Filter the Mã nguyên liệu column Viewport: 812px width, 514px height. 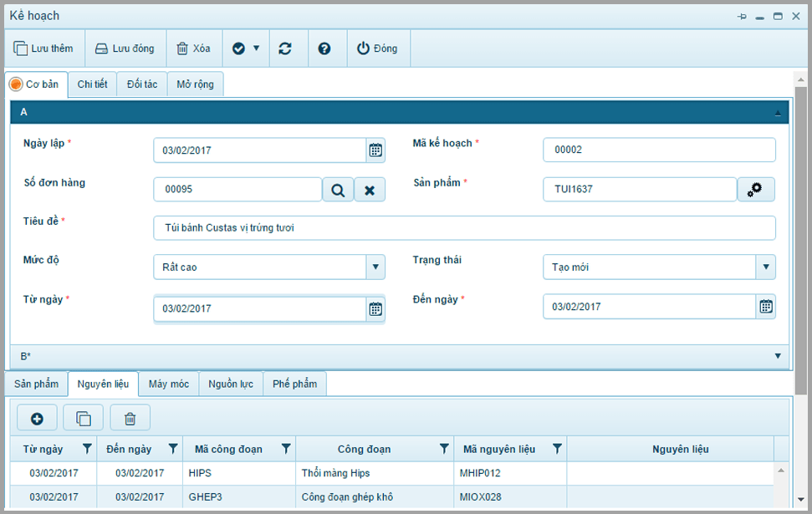pyautogui.click(x=557, y=449)
